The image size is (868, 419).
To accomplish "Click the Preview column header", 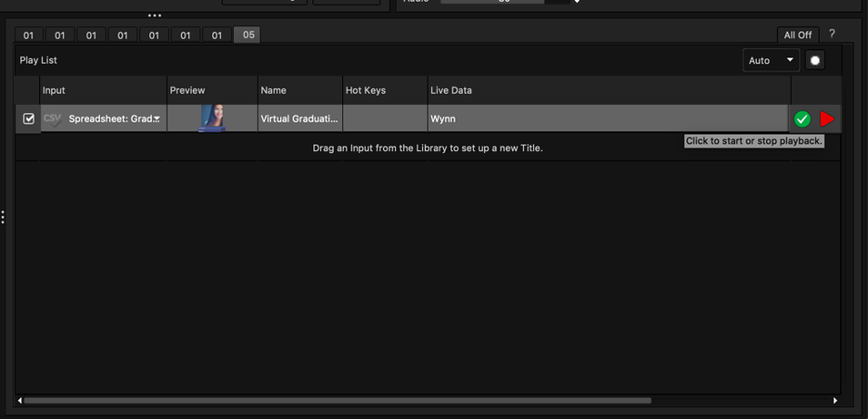I will [212, 90].
